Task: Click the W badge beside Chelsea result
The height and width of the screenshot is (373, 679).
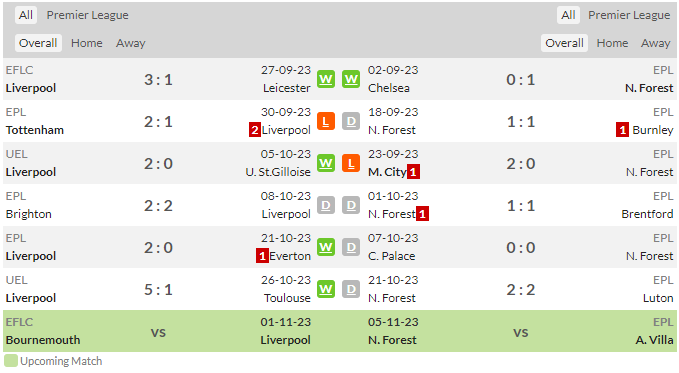Action: click(x=351, y=79)
